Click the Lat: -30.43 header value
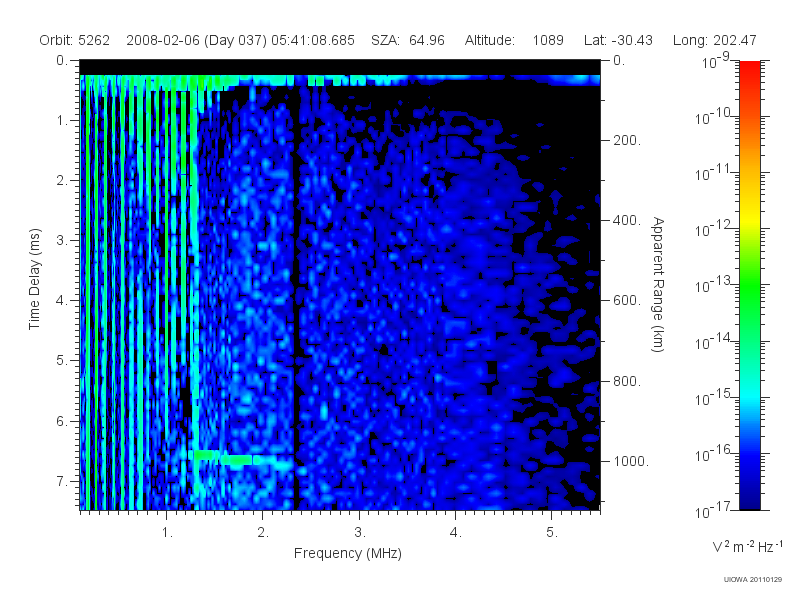The height and width of the screenshot is (600, 800). tap(618, 40)
